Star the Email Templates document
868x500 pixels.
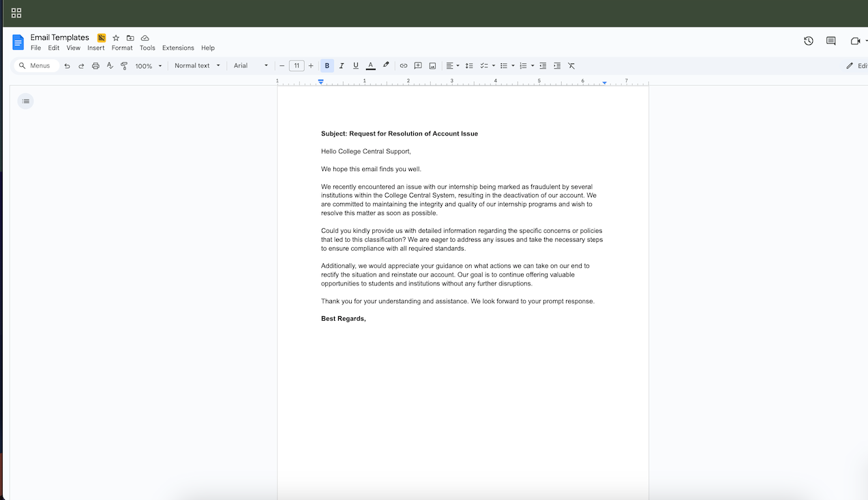coord(116,38)
